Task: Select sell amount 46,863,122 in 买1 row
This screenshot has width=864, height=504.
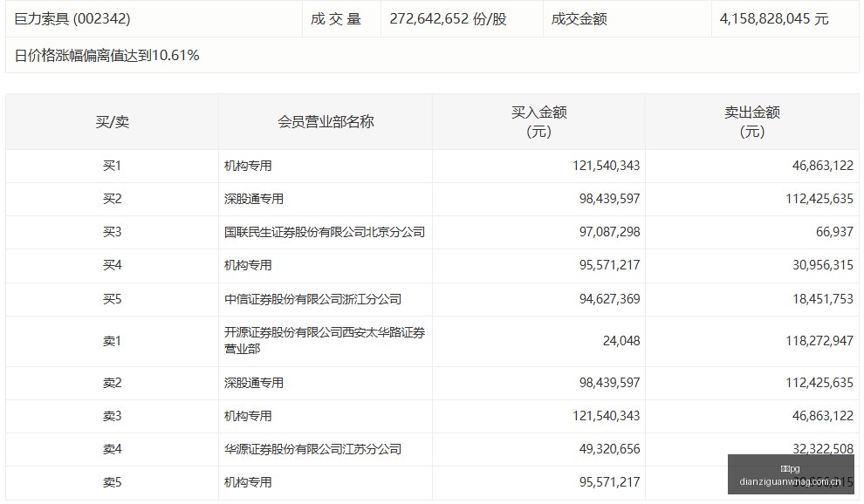Action: [x=823, y=166]
